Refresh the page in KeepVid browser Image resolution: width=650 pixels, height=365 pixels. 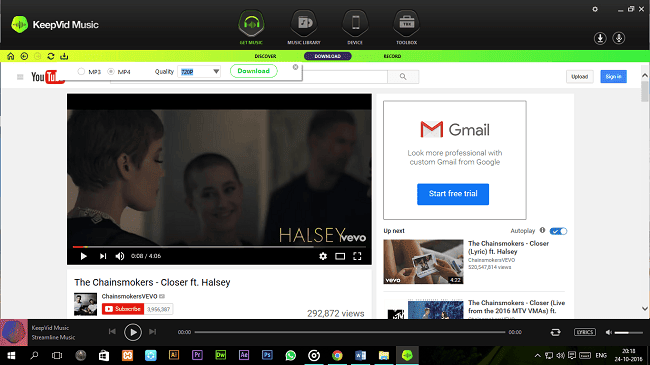(51, 56)
